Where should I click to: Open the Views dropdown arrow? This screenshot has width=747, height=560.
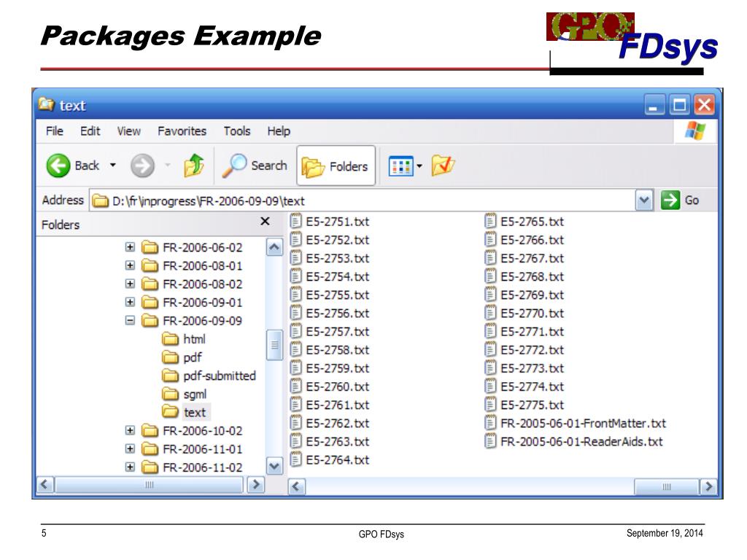point(419,166)
